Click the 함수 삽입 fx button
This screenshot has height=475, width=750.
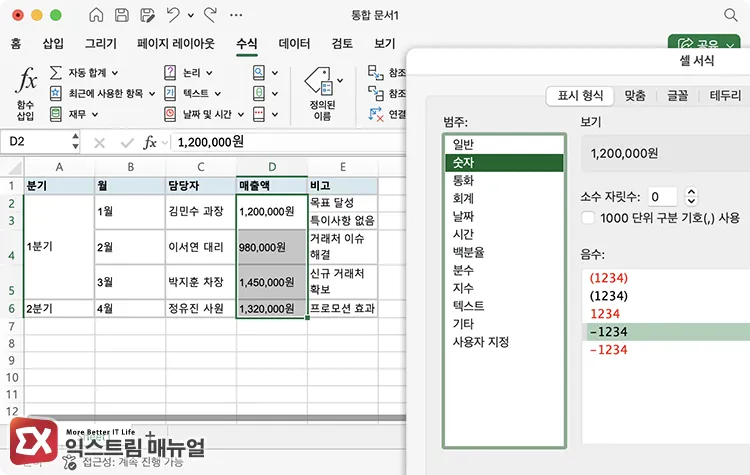click(26, 93)
